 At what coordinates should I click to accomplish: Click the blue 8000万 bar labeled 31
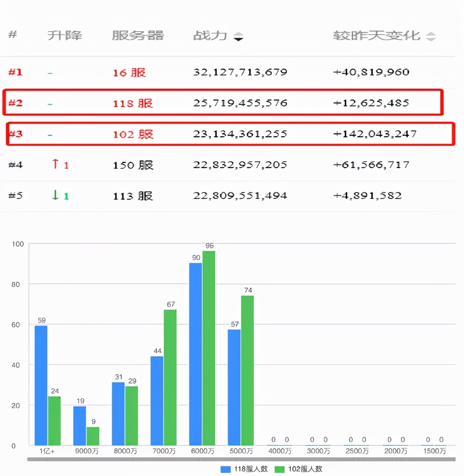click(x=118, y=414)
